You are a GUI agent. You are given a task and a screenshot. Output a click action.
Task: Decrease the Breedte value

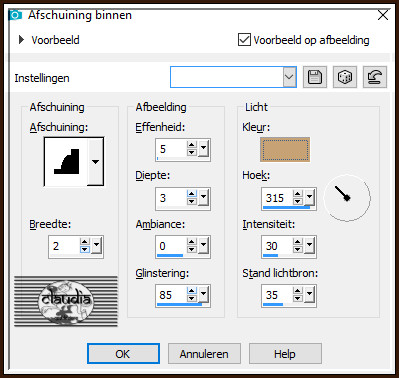pyautogui.click(x=85, y=250)
